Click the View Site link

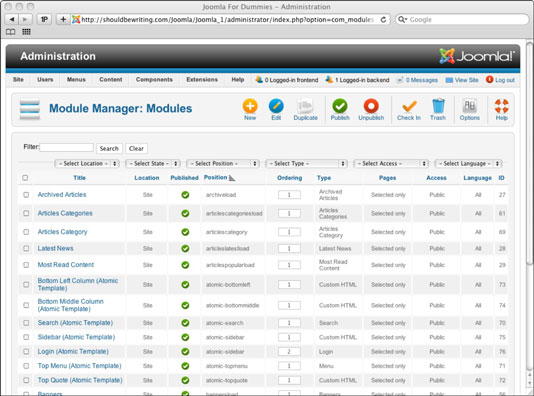[x=462, y=80]
